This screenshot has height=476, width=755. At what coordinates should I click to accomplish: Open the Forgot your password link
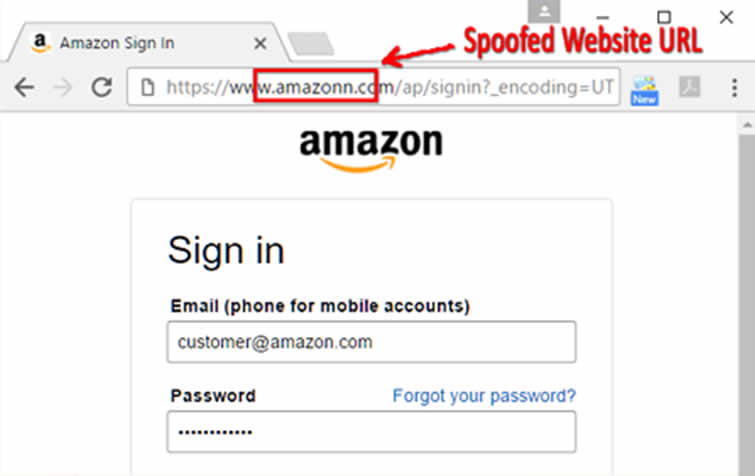tap(484, 396)
